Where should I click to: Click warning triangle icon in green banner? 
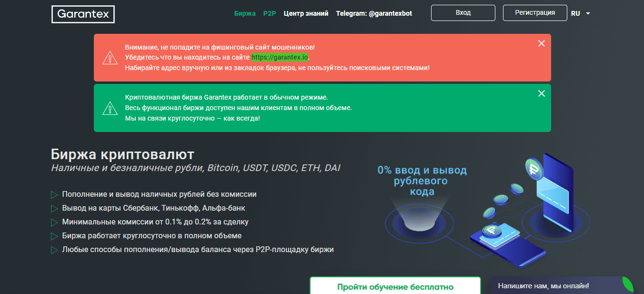[110, 108]
